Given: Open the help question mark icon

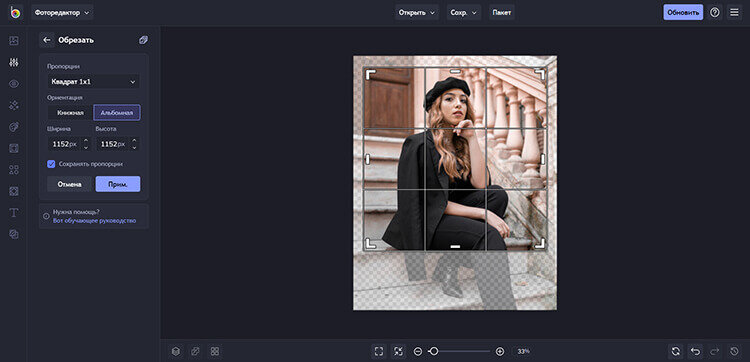Looking at the screenshot, I should 715,12.
